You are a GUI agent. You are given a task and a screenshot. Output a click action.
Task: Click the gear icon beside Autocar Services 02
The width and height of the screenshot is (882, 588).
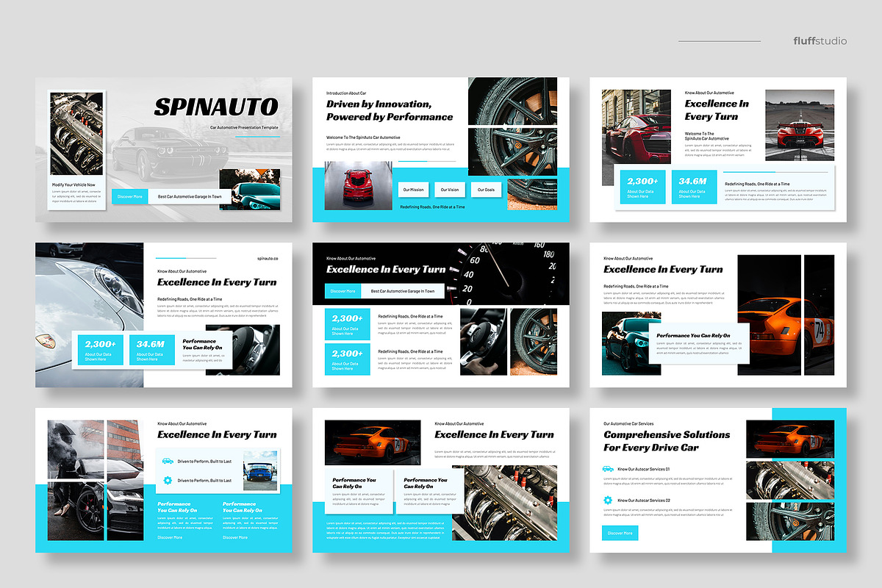tap(608, 500)
